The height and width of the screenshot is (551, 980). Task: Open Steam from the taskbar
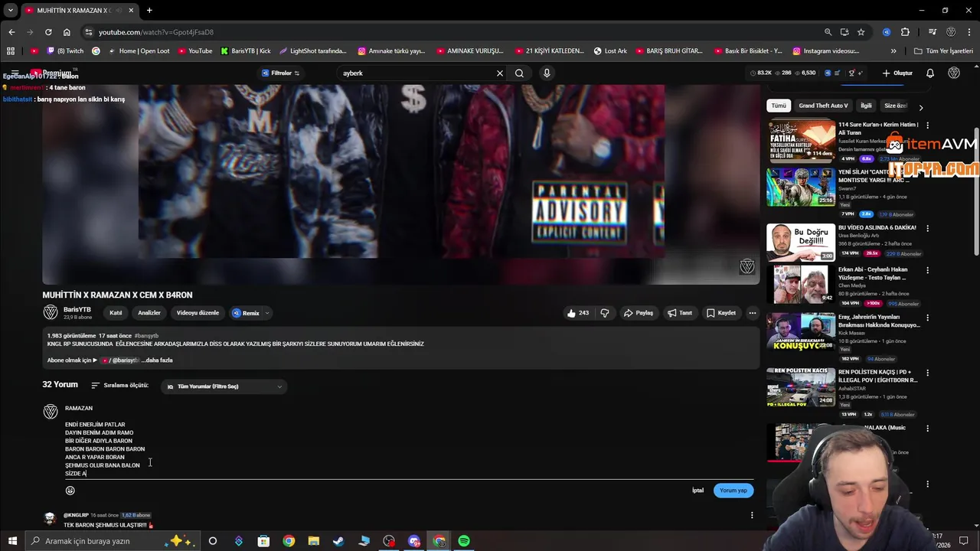tap(338, 541)
